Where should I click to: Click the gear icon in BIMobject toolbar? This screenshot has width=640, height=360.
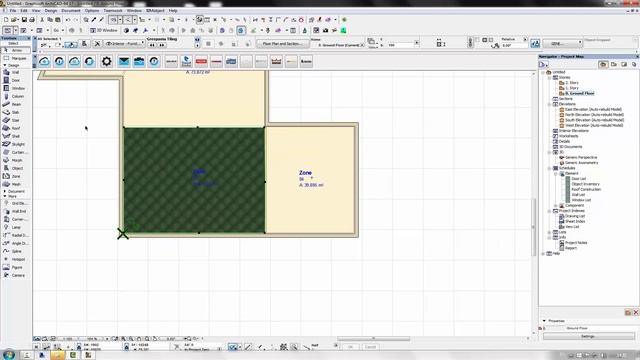click(107, 62)
